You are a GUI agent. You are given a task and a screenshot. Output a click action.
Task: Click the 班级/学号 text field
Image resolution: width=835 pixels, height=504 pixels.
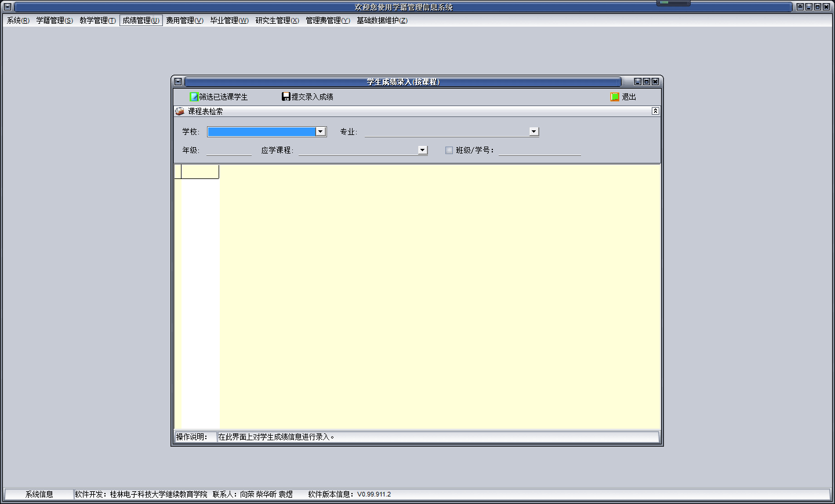539,150
